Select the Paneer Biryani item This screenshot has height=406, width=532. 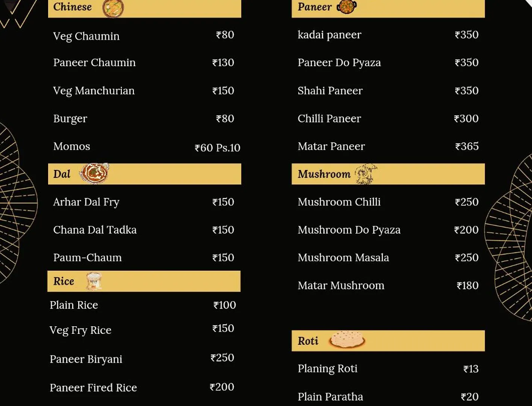[142, 359]
